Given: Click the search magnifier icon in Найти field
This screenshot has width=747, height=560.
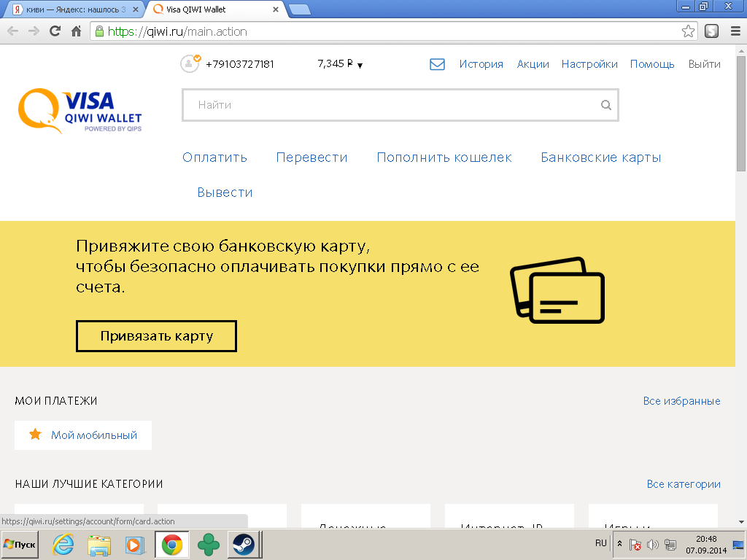Looking at the screenshot, I should click(x=605, y=105).
